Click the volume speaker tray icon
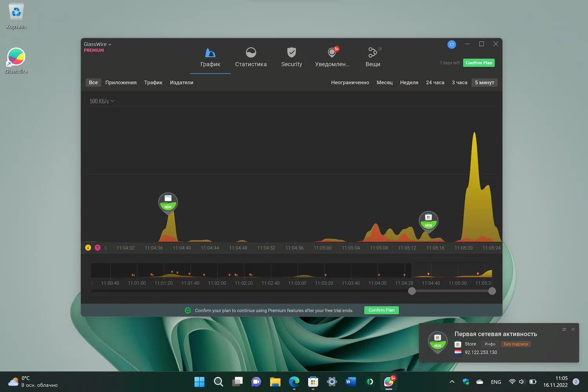 click(x=522, y=382)
